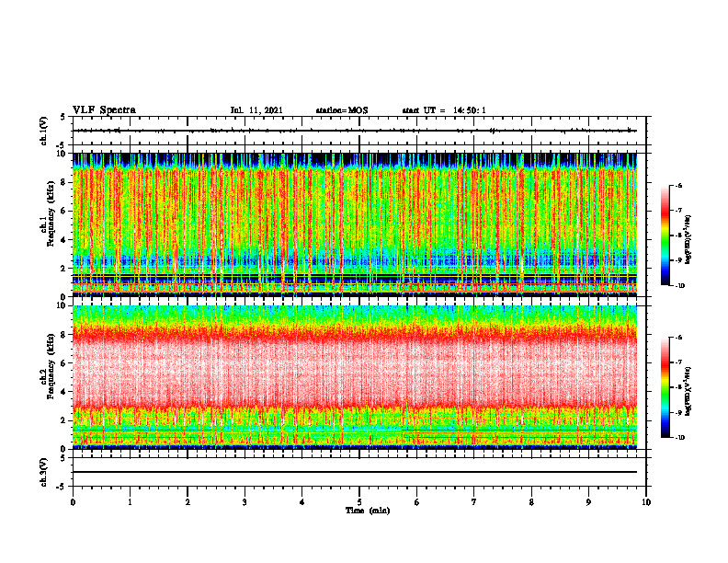Image resolution: width=728 pixels, height=563 pixels.
Task: Click the ch.1 spectrogram color scale bar
Action: pyautogui.click(x=665, y=236)
